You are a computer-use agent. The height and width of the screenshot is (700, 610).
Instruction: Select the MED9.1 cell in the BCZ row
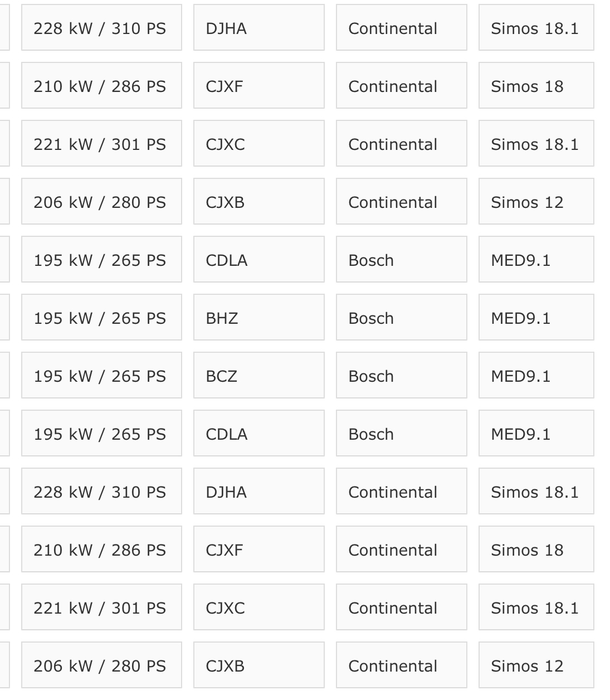(536, 375)
